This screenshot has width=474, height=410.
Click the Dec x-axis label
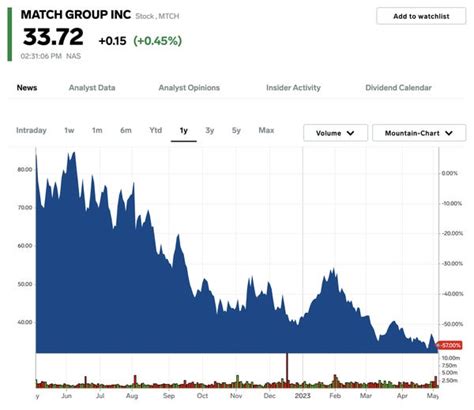pyautogui.click(x=269, y=396)
